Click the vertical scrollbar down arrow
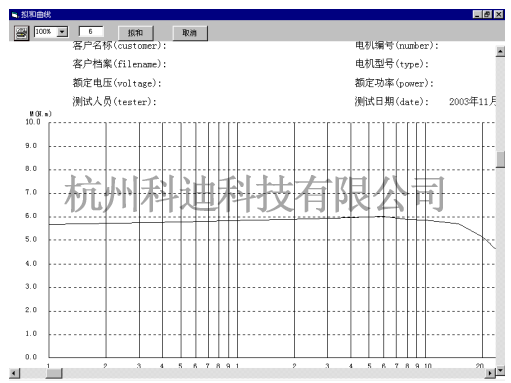 (x=500, y=370)
